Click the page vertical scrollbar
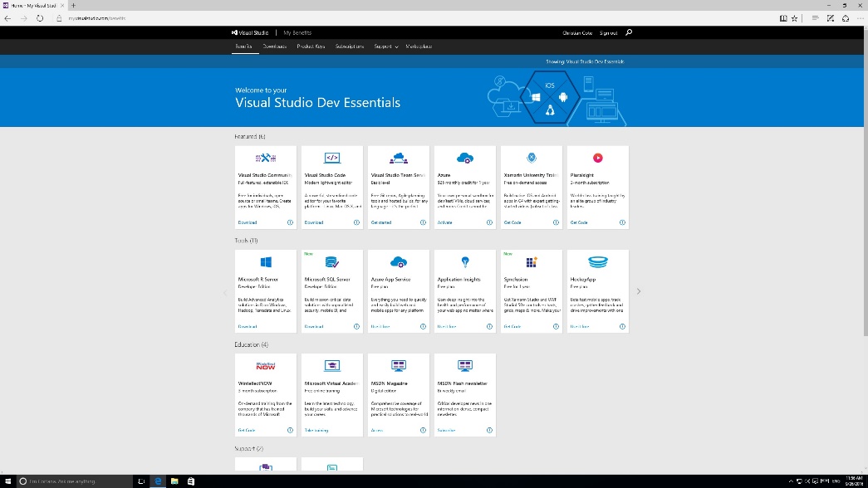The image size is (868, 488). 866,183
